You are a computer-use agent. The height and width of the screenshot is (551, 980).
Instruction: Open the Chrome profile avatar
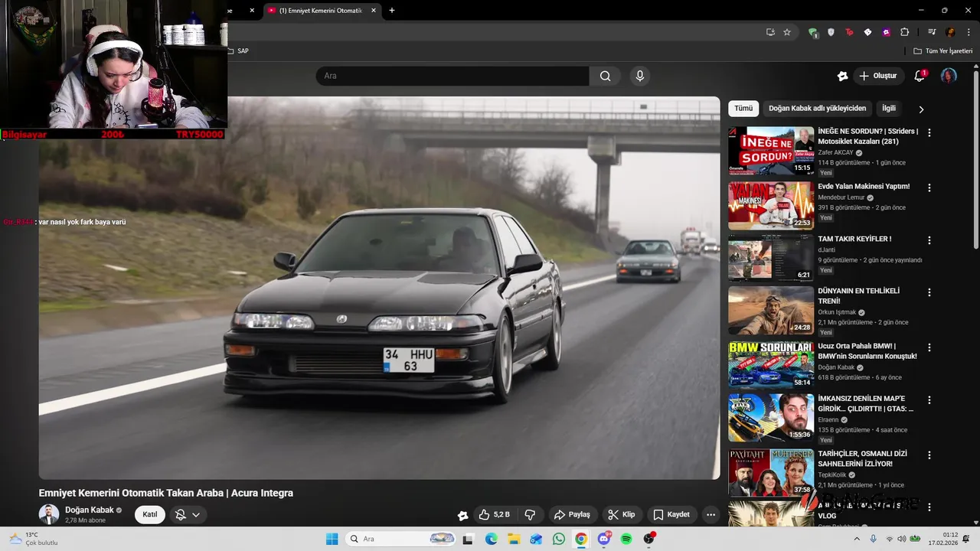(x=950, y=32)
